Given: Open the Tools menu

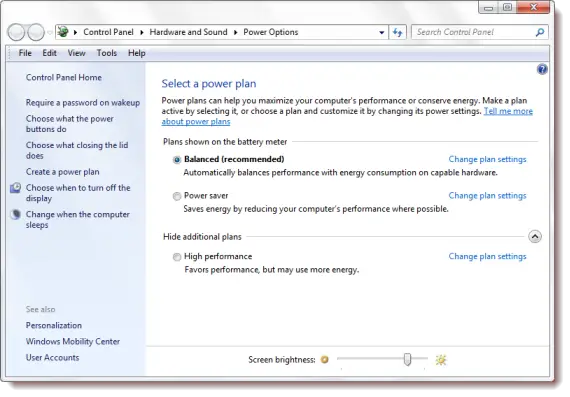Looking at the screenshot, I should coord(107,53).
